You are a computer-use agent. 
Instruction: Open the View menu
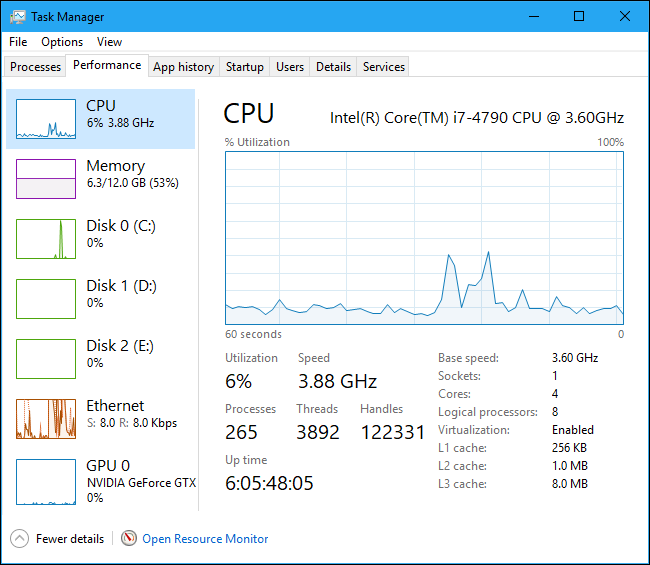[109, 42]
